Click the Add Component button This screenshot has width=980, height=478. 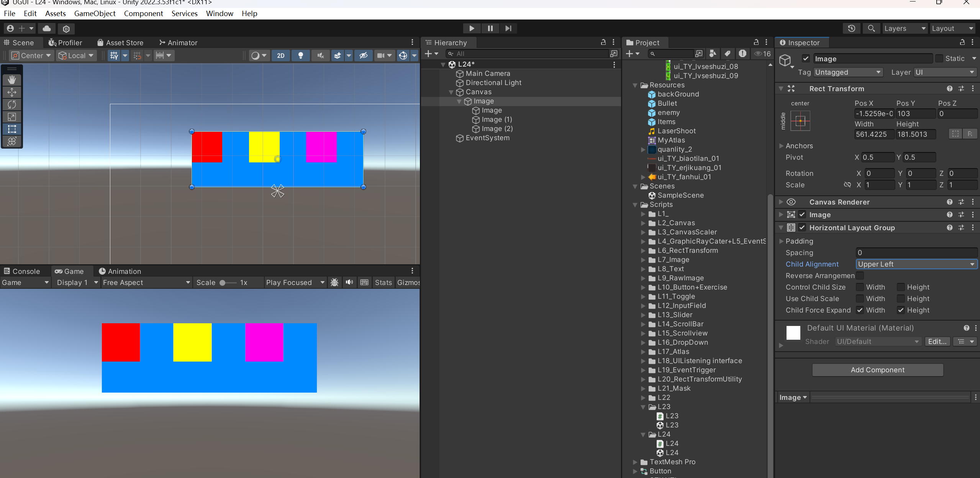[x=877, y=370]
